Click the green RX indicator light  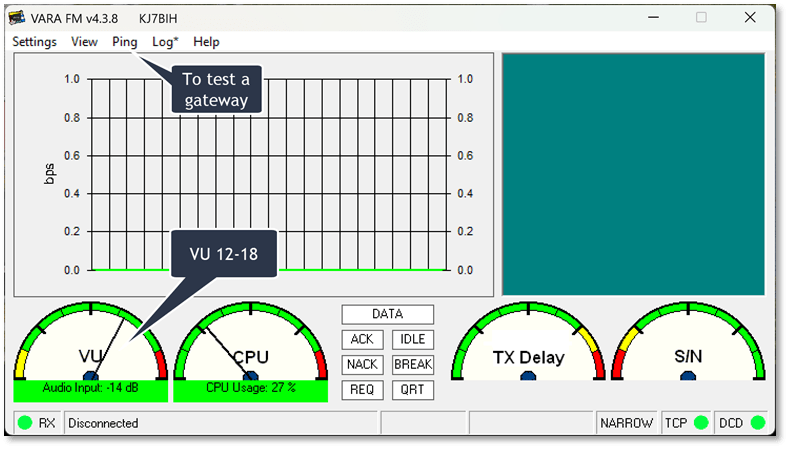[25, 423]
